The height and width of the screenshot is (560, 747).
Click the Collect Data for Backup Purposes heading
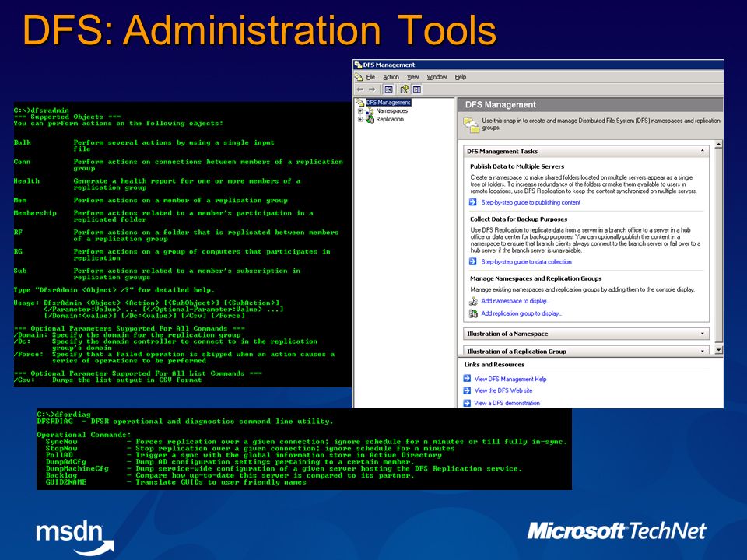tap(518, 219)
